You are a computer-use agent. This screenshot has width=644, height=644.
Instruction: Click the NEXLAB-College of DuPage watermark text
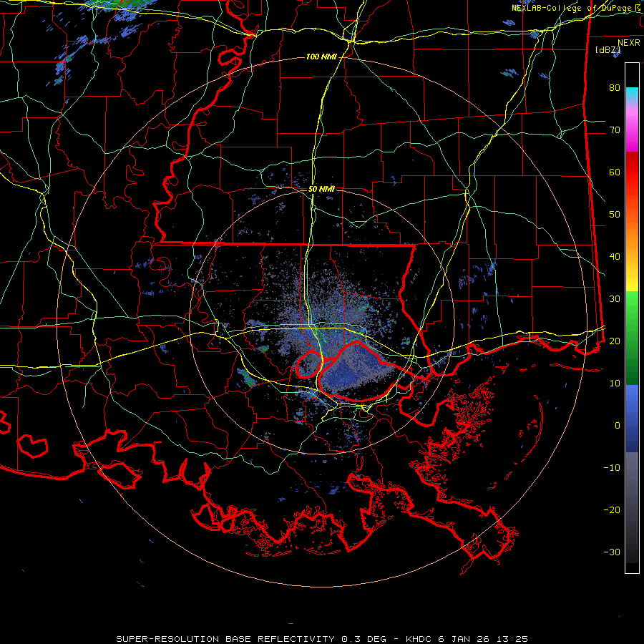tap(575, 8)
